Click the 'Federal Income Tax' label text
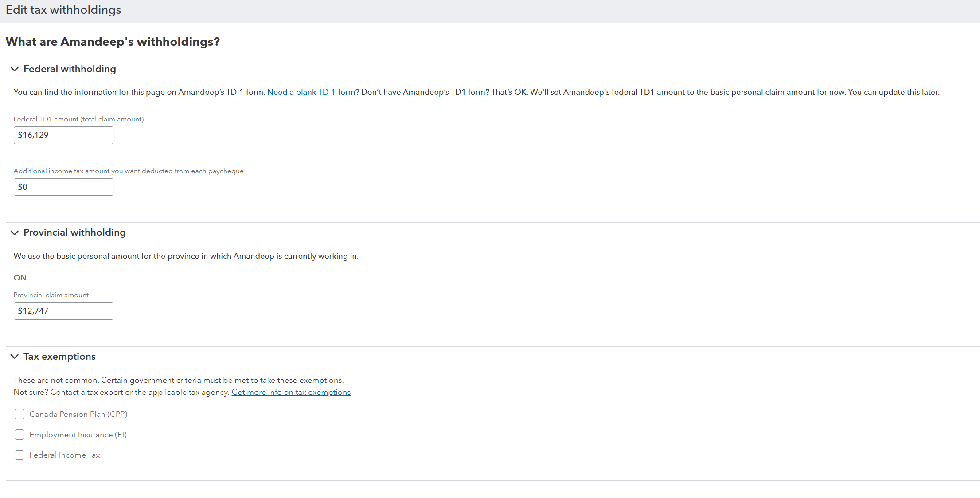This screenshot has width=980, height=498. [65, 455]
